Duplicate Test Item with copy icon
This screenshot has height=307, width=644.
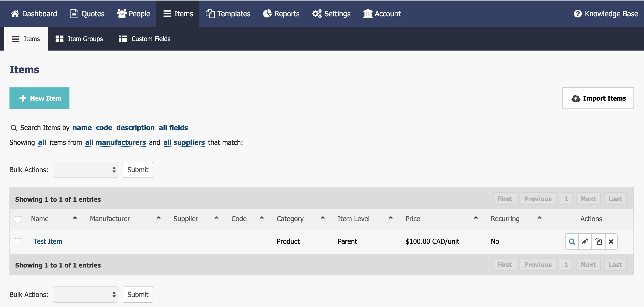(598, 241)
